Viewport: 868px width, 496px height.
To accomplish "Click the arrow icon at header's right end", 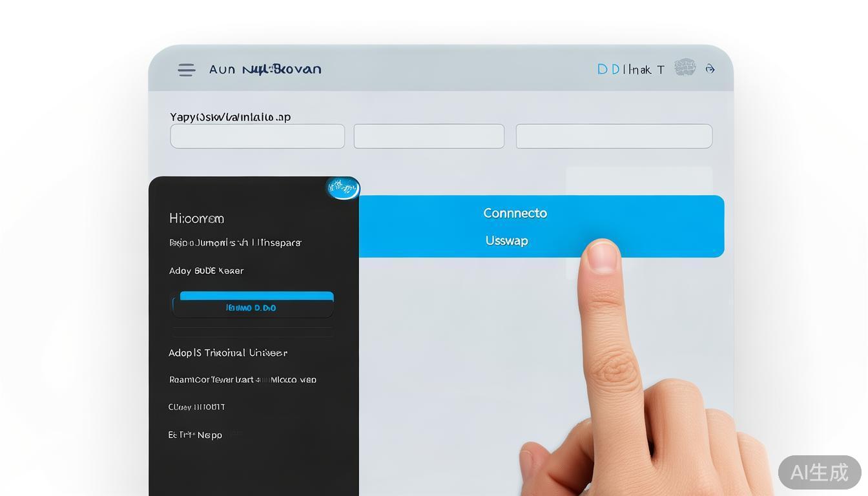I will (x=710, y=69).
